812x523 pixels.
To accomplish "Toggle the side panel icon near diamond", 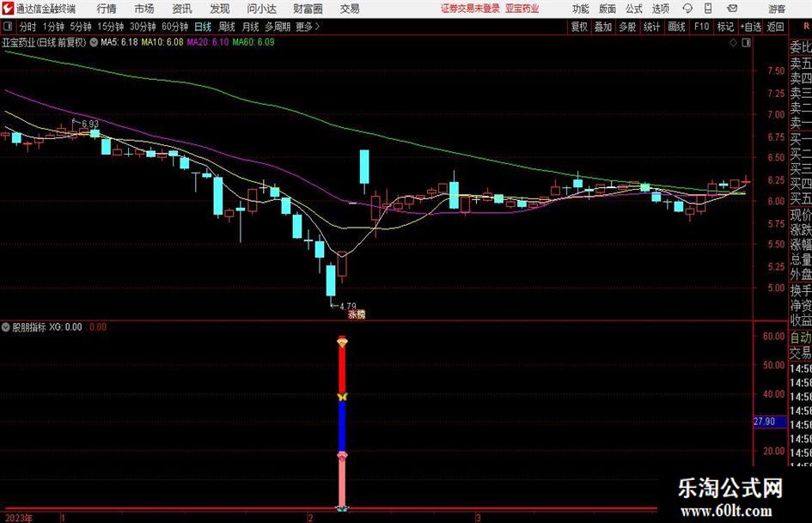I will [x=746, y=43].
